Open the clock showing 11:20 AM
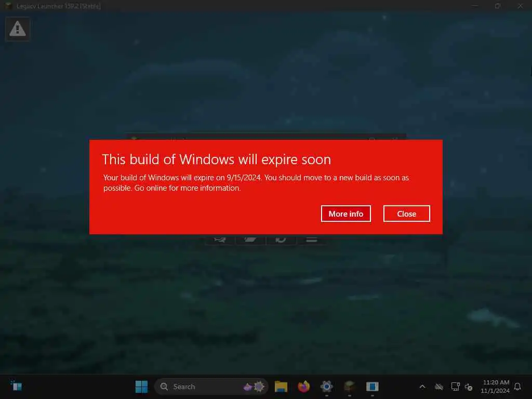 coord(495,387)
